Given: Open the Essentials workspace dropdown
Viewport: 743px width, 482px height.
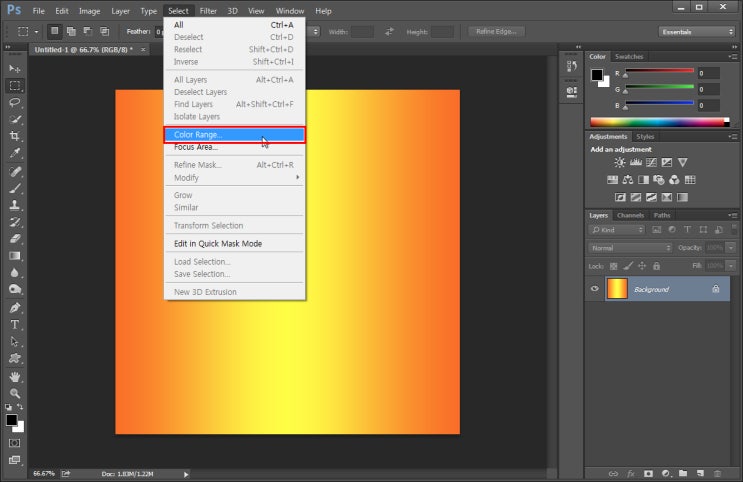Looking at the screenshot, I should [x=697, y=32].
